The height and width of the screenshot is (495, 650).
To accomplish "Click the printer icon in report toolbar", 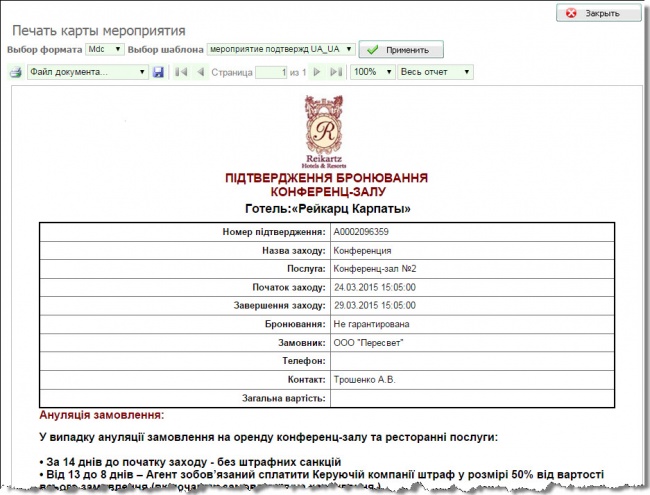I will (x=15, y=73).
